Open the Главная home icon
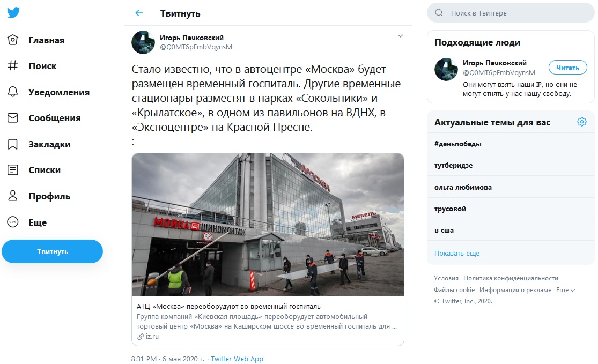The height and width of the screenshot is (364, 598). tap(12, 40)
